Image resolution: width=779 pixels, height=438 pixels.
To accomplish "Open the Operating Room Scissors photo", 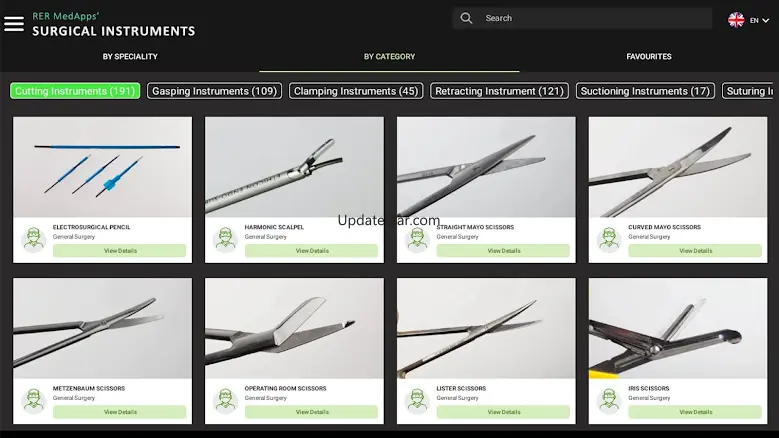I will point(294,328).
